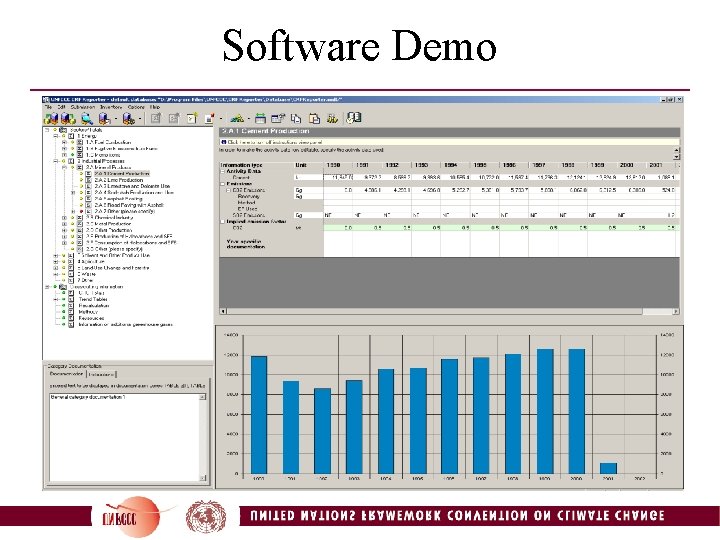Select 2.A.7 Other (please specify) item

[125, 211]
